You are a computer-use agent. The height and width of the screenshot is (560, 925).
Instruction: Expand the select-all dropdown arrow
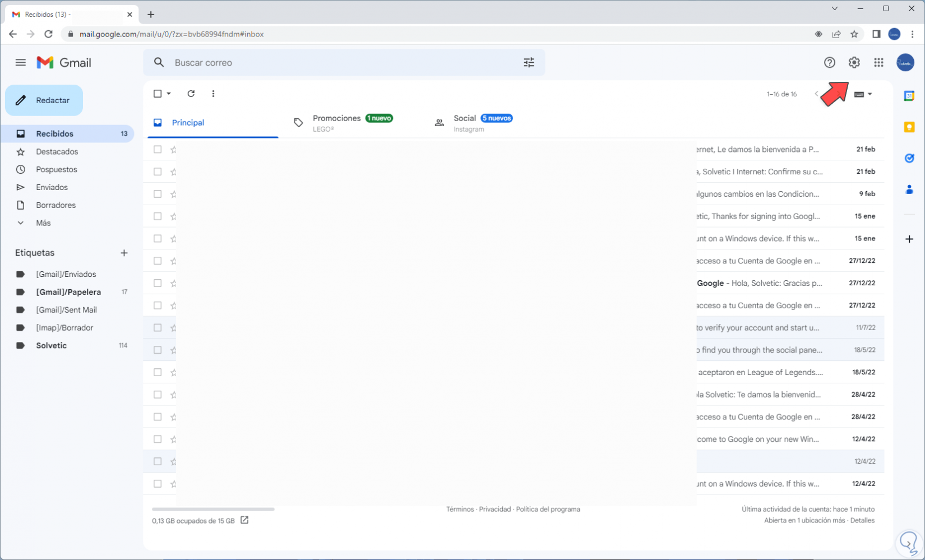tap(169, 94)
